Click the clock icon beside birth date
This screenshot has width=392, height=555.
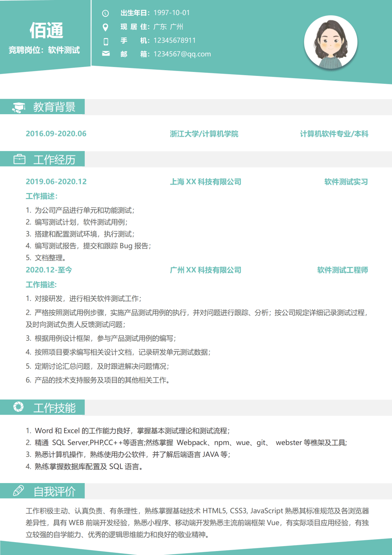pyautogui.click(x=106, y=13)
